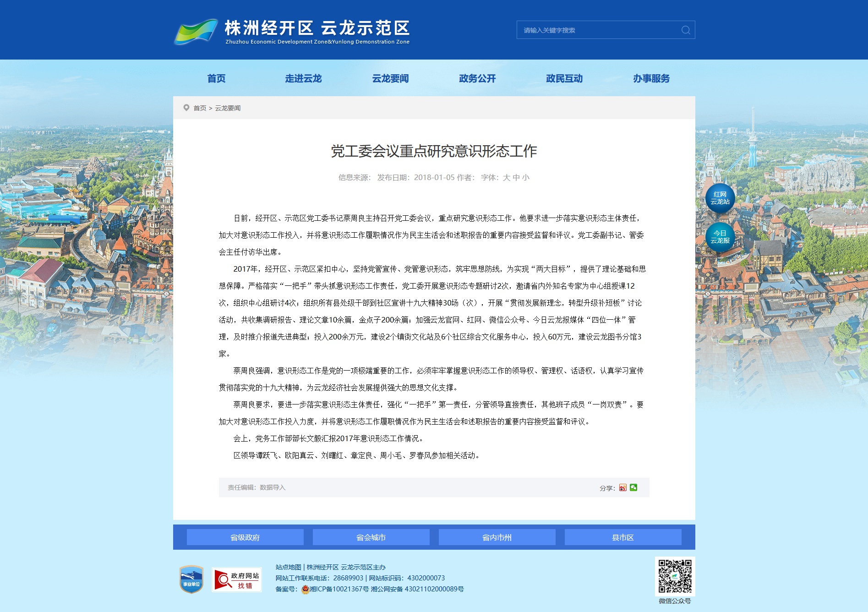Click the 政府网站找错 badge
The image size is (868, 612).
tap(237, 580)
